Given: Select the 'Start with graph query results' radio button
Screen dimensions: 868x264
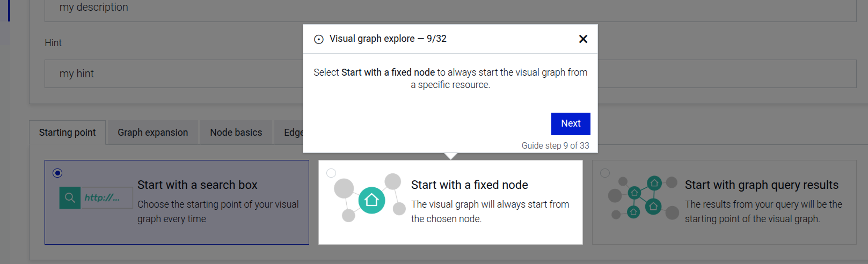Looking at the screenshot, I should pos(605,173).
